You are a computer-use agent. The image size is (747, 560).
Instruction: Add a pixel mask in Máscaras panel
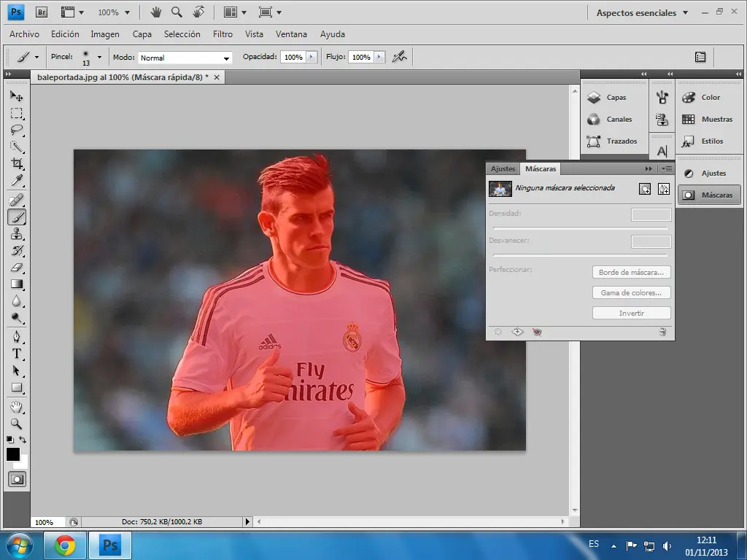tap(645, 189)
